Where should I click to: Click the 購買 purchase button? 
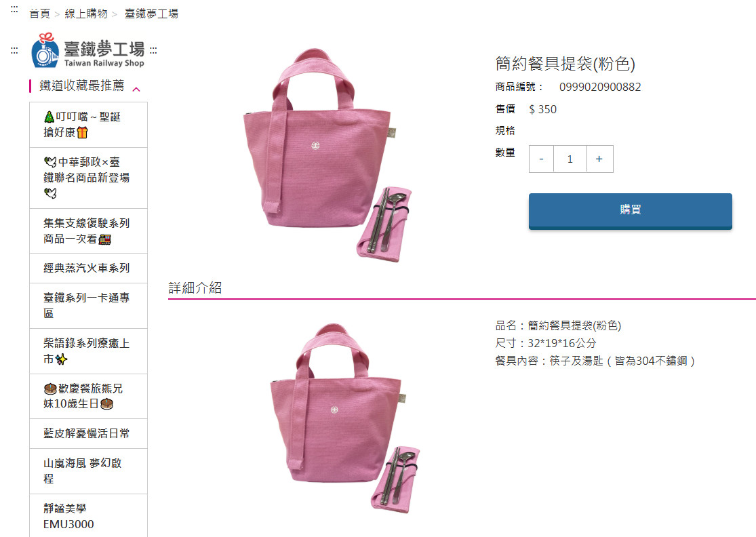point(630,210)
